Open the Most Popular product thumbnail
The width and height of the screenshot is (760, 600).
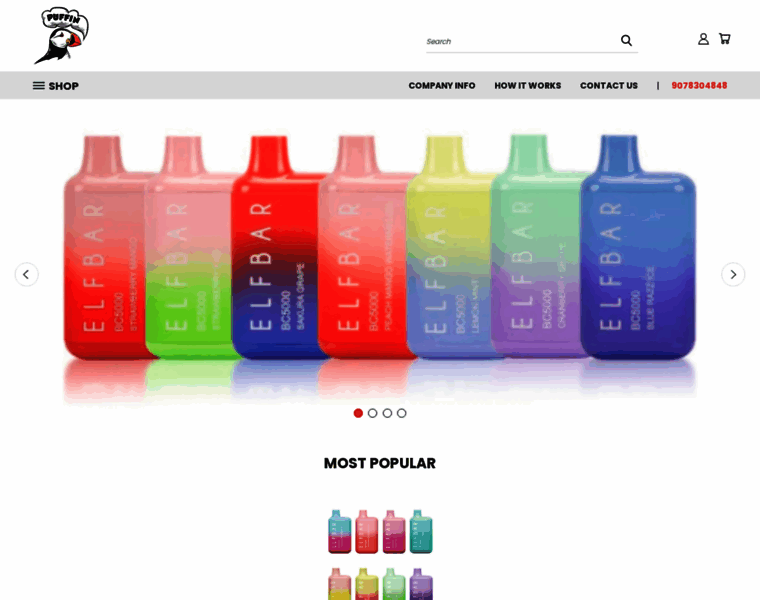tap(380, 554)
